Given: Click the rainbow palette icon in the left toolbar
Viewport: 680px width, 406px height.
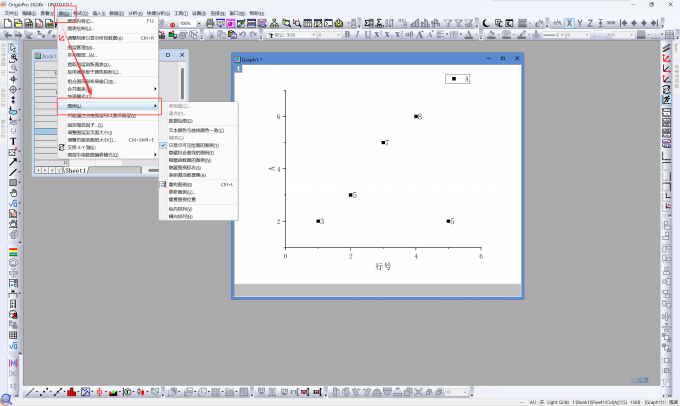Looking at the screenshot, I should pyautogui.click(x=13, y=252).
